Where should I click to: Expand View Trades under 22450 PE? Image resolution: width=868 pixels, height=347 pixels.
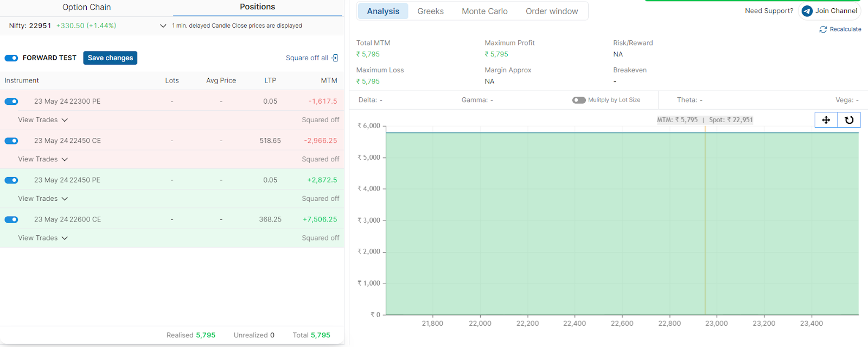pyautogui.click(x=43, y=199)
